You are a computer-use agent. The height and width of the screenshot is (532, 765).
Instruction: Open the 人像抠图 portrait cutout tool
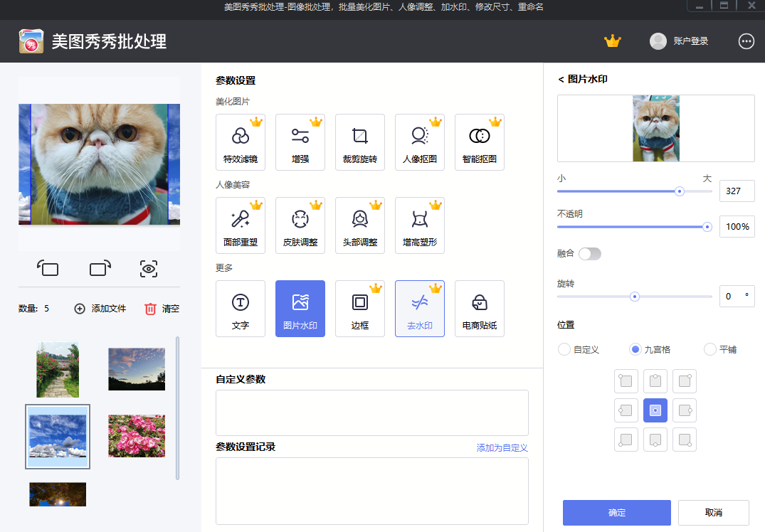click(x=419, y=142)
